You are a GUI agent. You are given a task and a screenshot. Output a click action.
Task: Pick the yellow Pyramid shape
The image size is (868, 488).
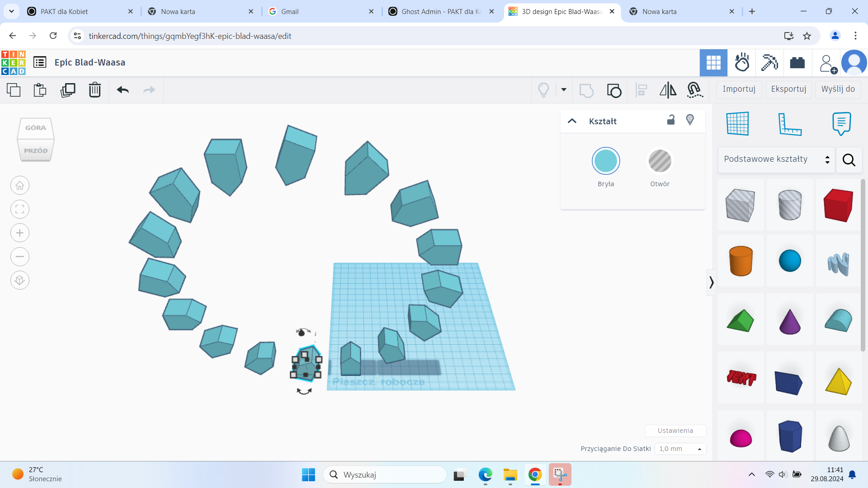click(x=839, y=381)
